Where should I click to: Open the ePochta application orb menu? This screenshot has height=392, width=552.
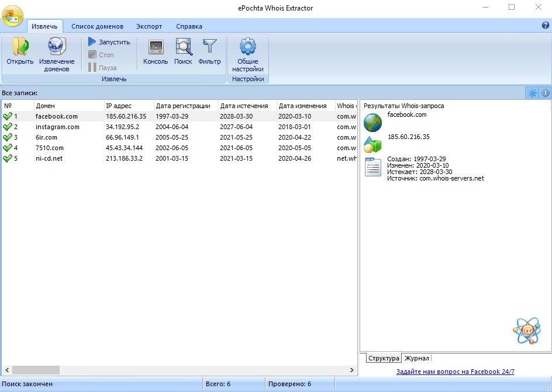(13, 15)
